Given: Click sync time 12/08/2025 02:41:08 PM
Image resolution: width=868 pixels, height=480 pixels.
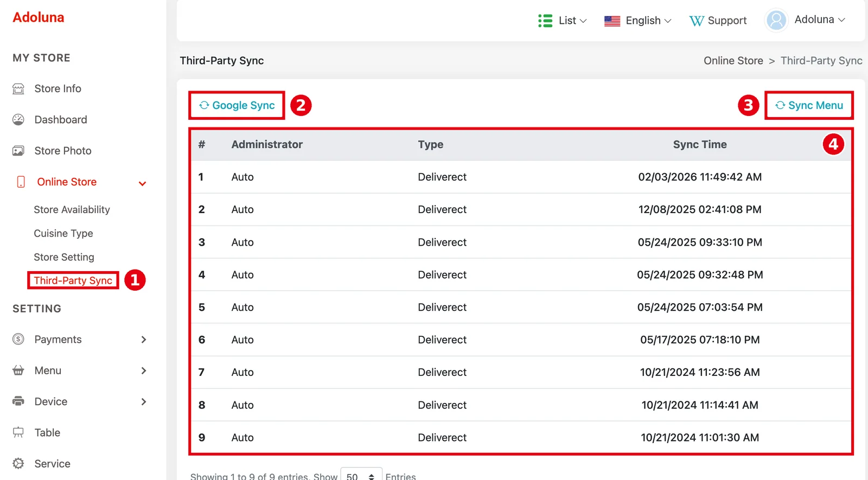Looking at the screenshot, I should coord(700,209).
